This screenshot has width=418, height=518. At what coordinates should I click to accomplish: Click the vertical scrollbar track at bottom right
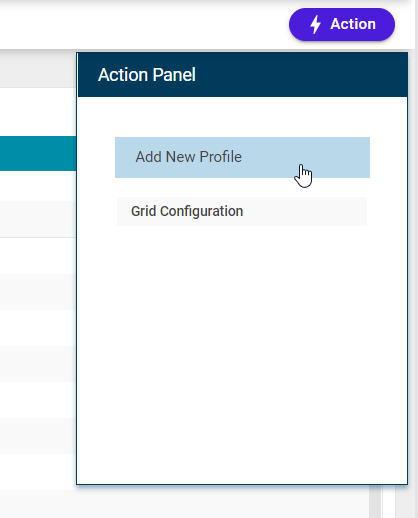pyautogui.click(x=375, y=502)
